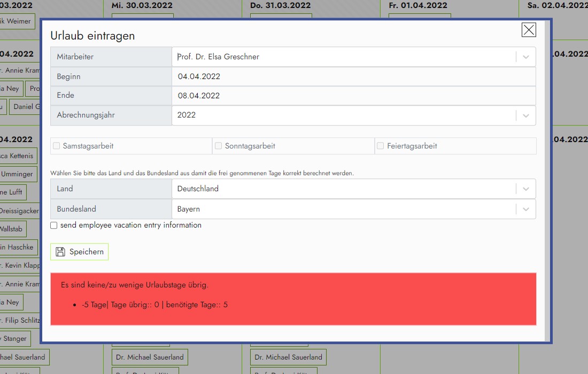Select Prof. Dr. Elsa Greschner employee field
Viewport: 588px width, 374px height.
coord(342,57)
